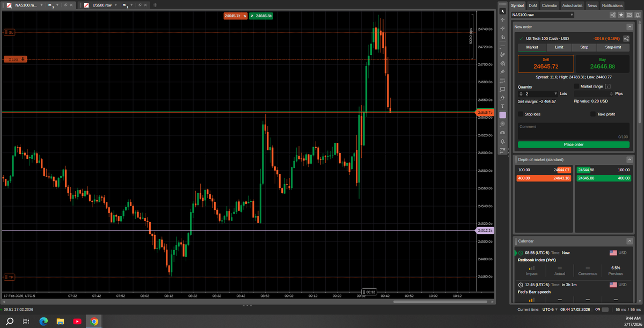The image size is (644, 328).
Task: Click the Pips market range input field
Action: [x=593, y=93]
